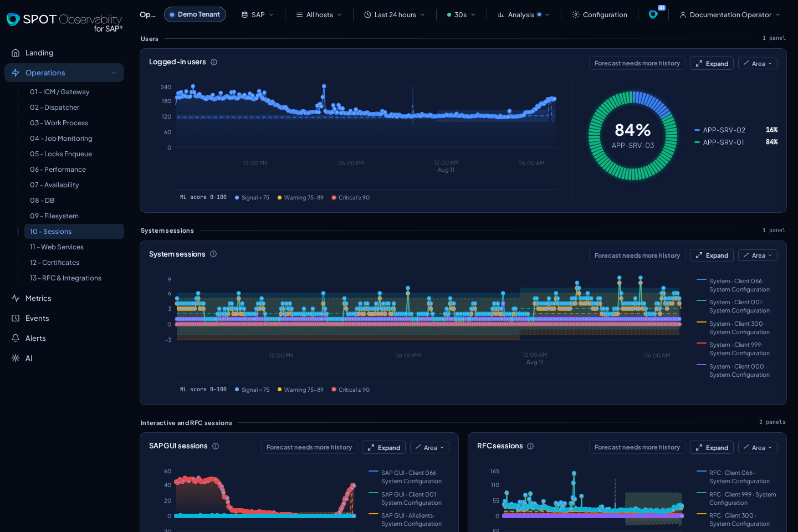
Task: Open the Documentation Operator user menu
Action: point(730,15)
